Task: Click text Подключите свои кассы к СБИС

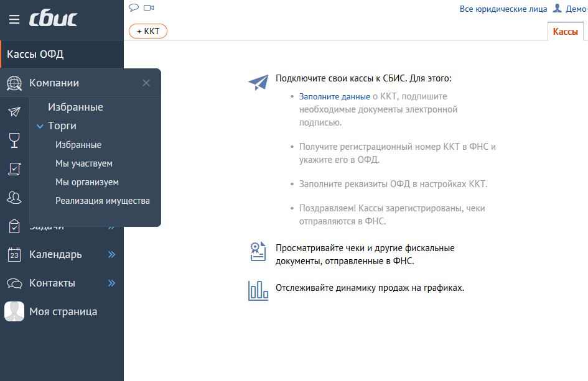Action: tap(341, 79)
